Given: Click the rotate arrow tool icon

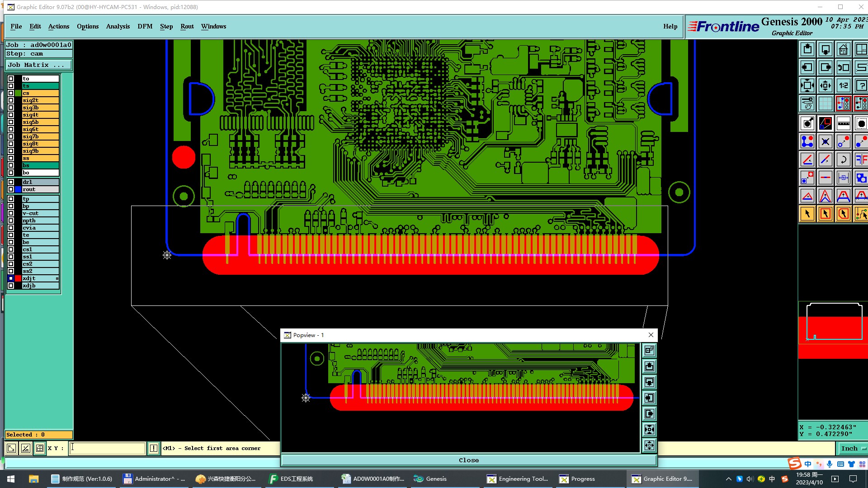Looking at the screenshot, I should pyautogui.click(x=843, y=160).
